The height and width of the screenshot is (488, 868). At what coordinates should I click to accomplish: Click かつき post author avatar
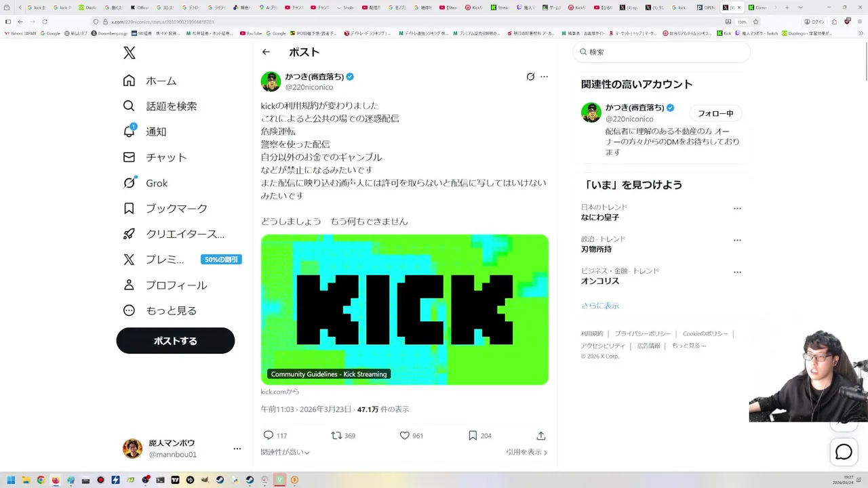[271, 81]
